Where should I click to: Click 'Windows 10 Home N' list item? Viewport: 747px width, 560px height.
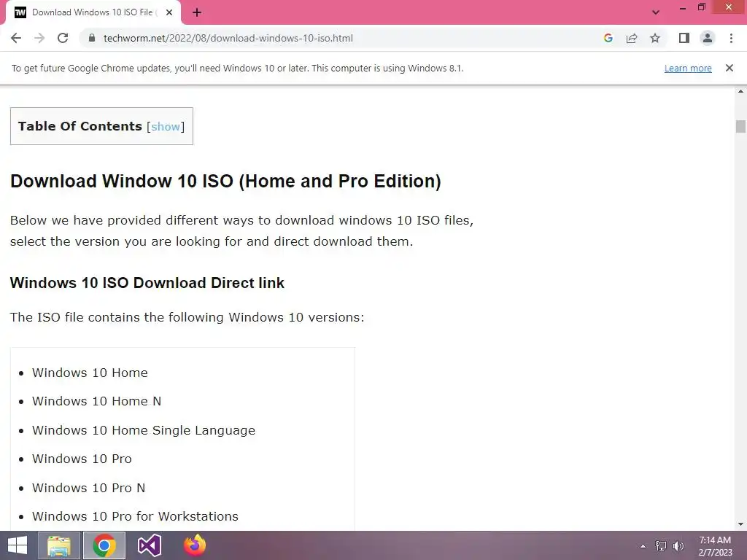(97, 402)
